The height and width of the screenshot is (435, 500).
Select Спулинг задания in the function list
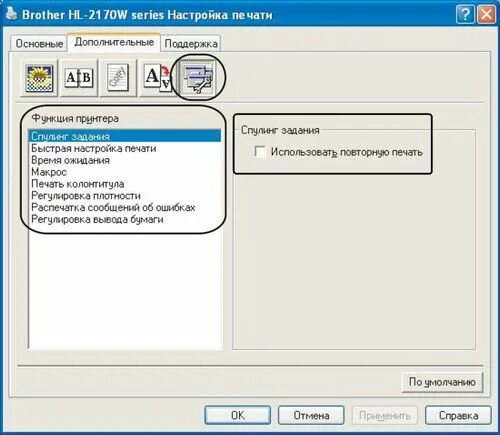click(x=125, y=136)
